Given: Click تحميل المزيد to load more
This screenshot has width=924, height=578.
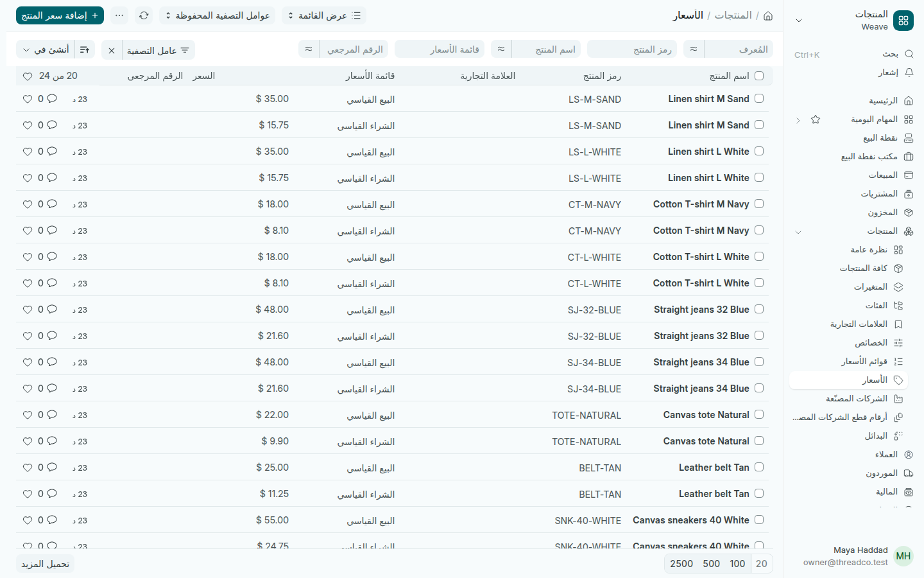Looking at the screenshot, I should pyautogui.click(x=45, y=564).
